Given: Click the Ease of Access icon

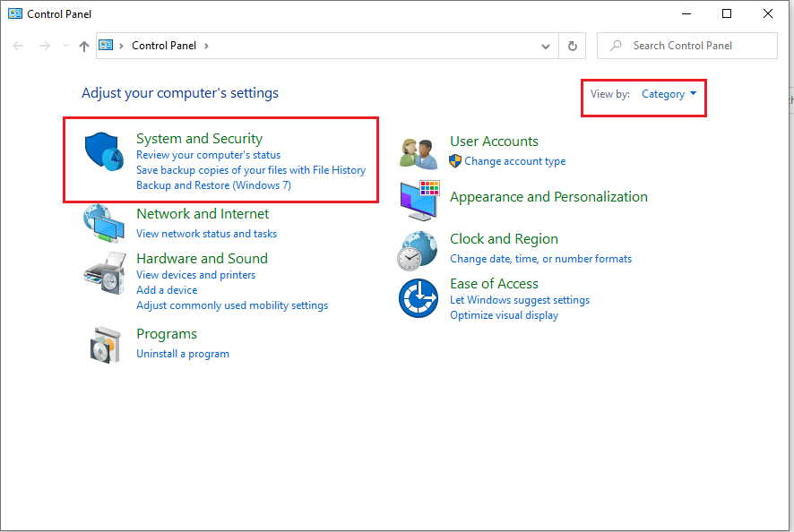Looking at the screenshot, I should pyautogui.click(x=419, y=297).
